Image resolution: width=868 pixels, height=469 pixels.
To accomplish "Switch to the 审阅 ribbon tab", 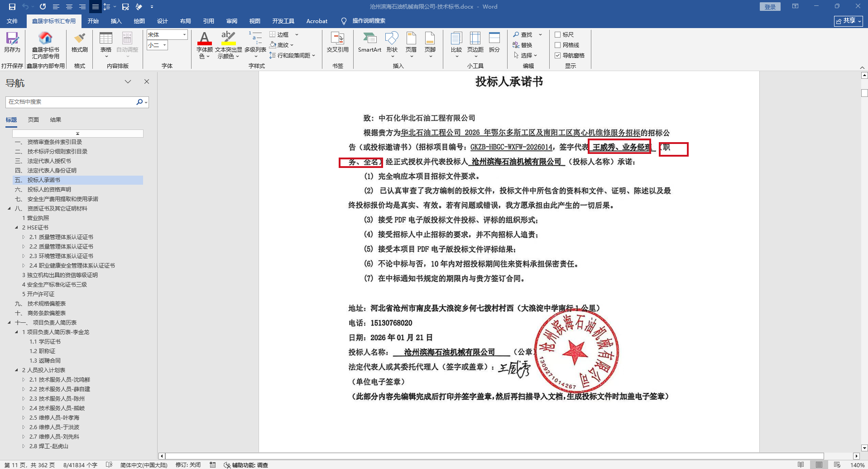I will (232, 21).
